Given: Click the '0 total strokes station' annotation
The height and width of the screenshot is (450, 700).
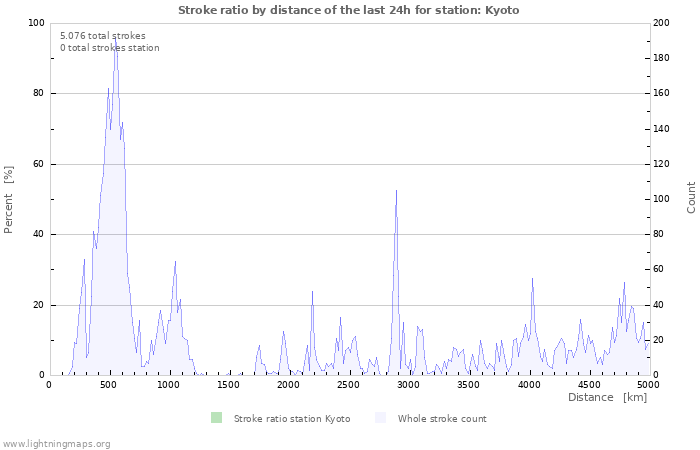Looking at the screenshot, I should (109, 48).
